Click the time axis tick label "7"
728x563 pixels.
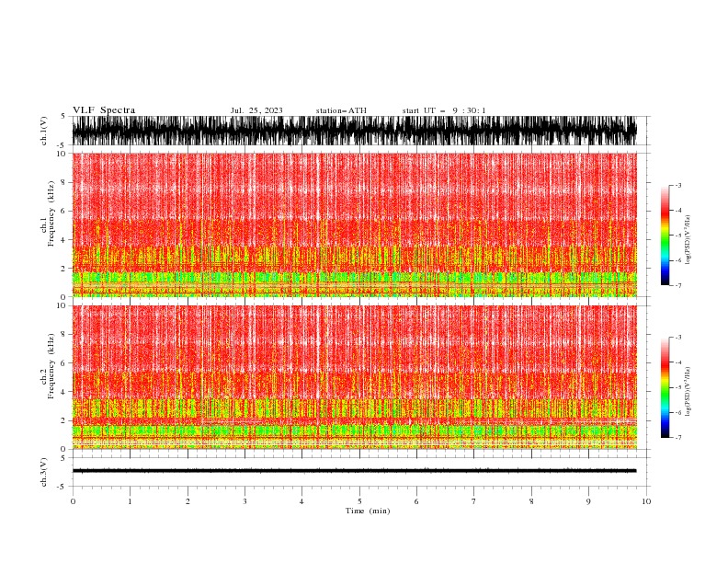click(x=474, y=501)
